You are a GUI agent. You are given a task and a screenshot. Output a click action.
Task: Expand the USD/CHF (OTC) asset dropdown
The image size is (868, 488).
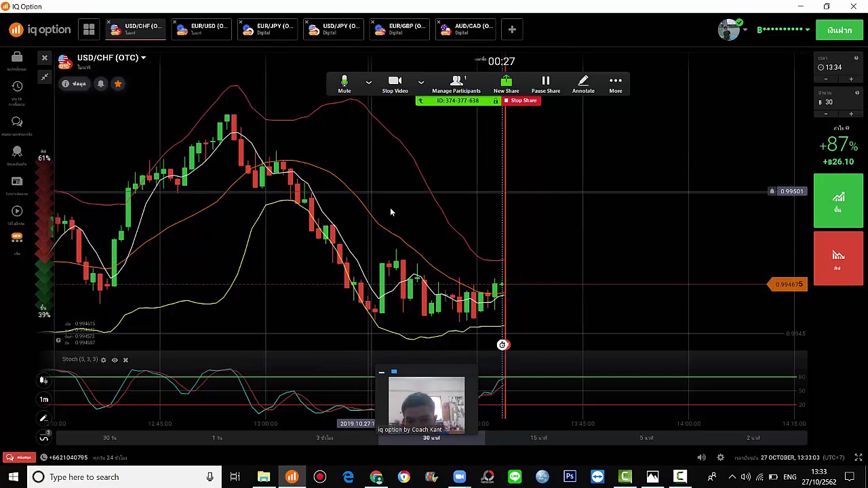pyautogui.click(x=143, y=58)
